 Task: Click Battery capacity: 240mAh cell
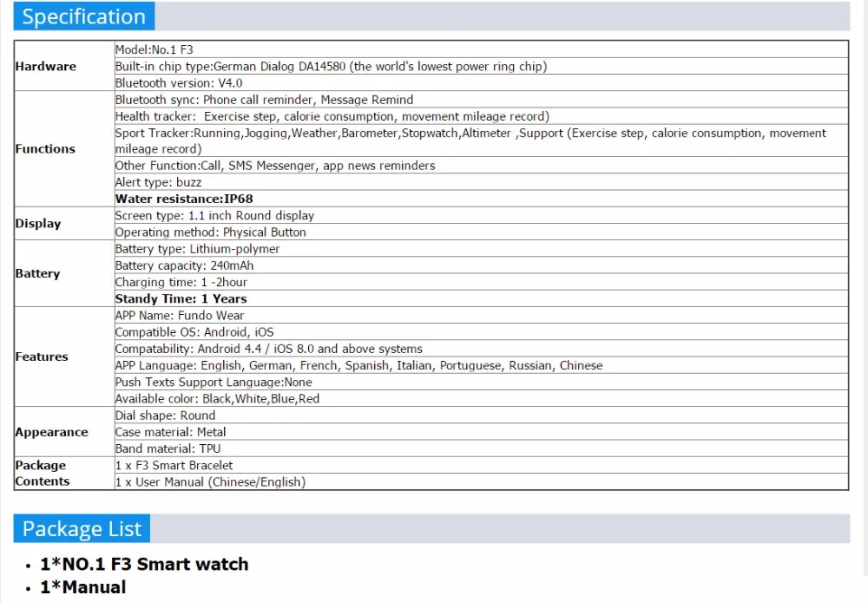pyautogui.click(x=482, y=265)
